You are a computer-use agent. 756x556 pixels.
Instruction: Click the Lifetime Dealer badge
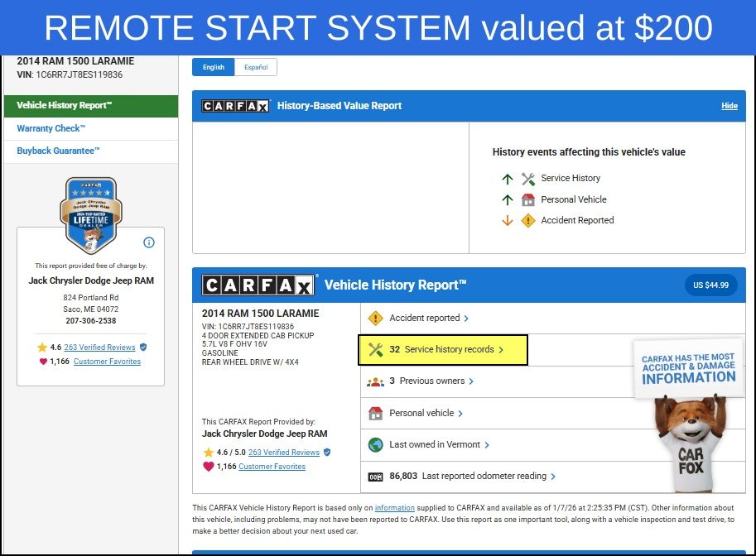90,215
